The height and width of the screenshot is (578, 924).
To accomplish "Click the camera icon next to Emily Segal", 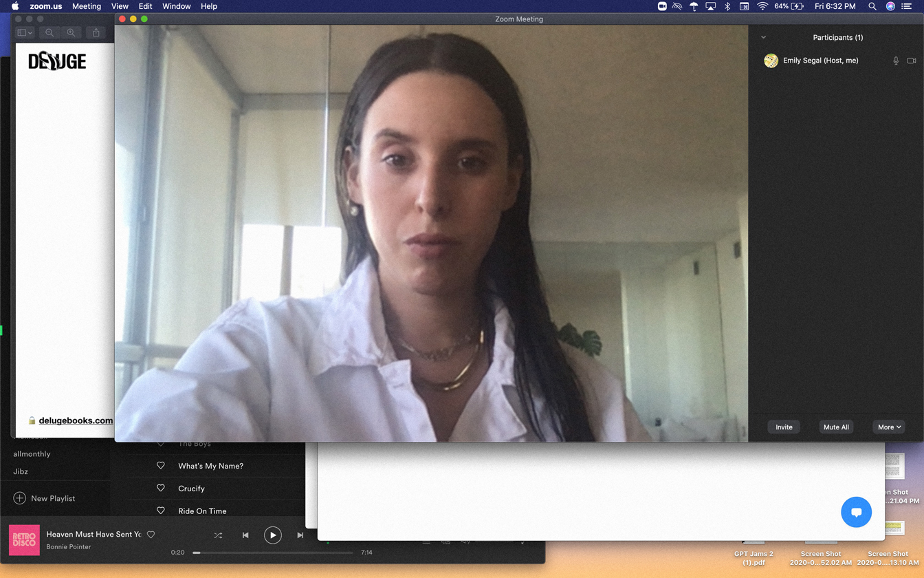I will click(911, 61).
